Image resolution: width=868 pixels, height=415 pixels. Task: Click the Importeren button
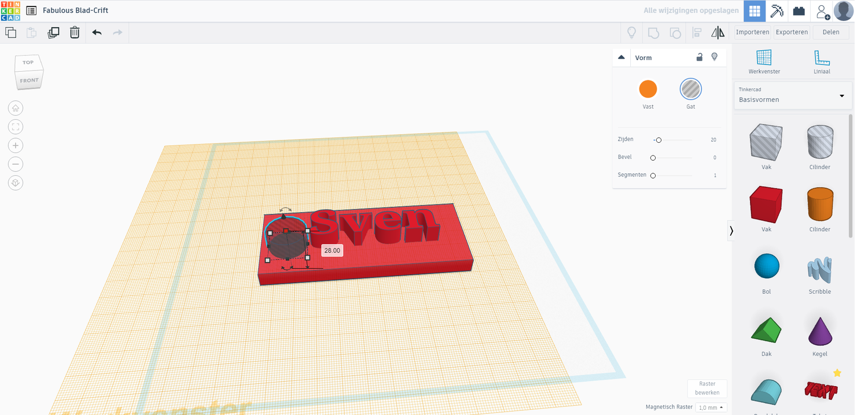click(x=752, y=32)
